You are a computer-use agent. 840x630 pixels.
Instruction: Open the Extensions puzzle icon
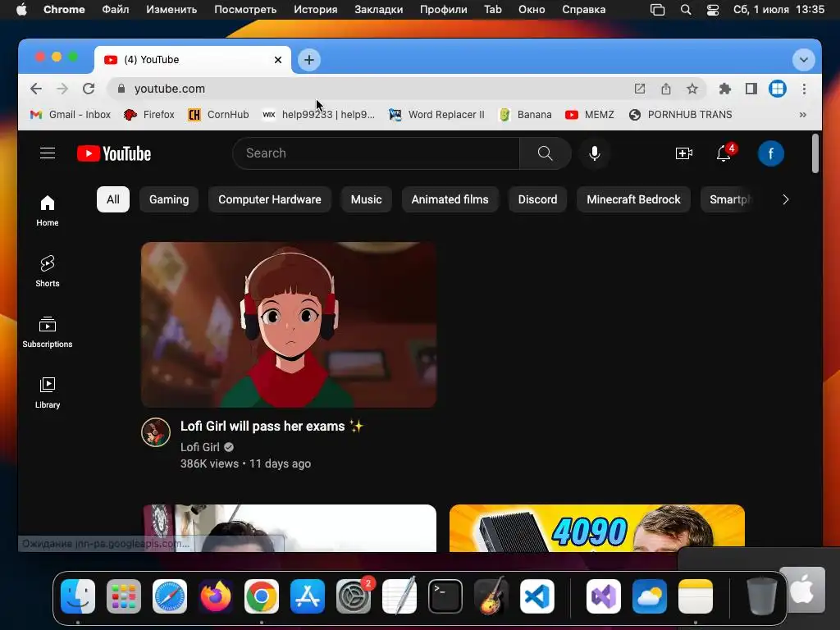(x=725, y=89)
